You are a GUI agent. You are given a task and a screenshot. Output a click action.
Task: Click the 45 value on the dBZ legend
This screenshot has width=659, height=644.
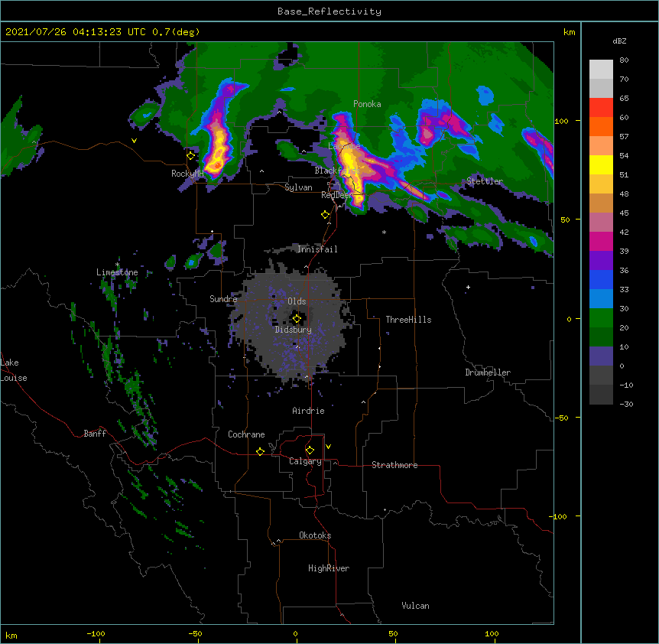(x=624, y=213)
